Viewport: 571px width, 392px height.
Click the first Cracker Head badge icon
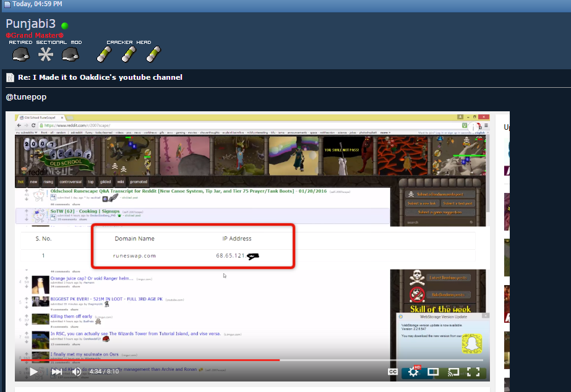[104, 54]
